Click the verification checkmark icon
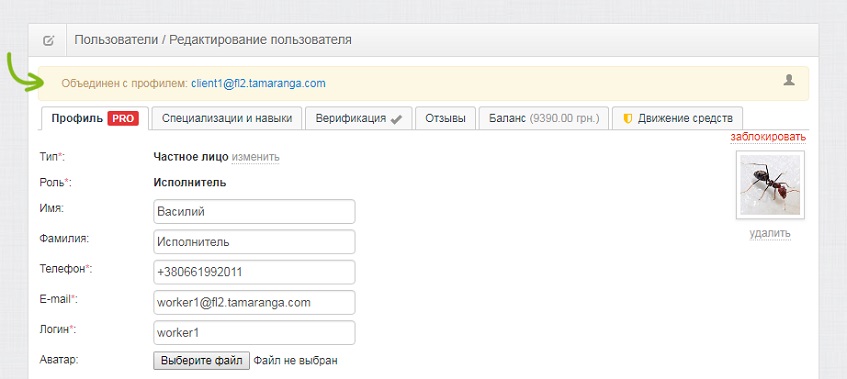847x379 pixels. (396, 120)
